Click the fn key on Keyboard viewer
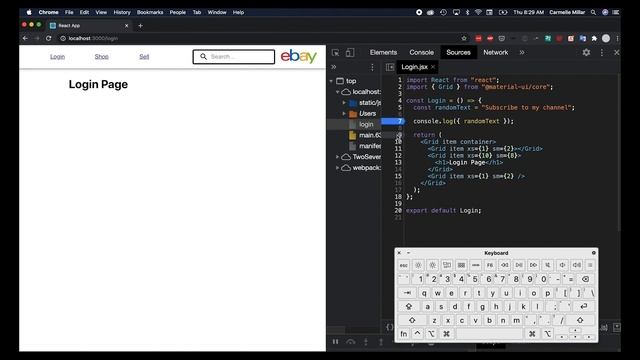The image size is (640, 360). point(403,334)
